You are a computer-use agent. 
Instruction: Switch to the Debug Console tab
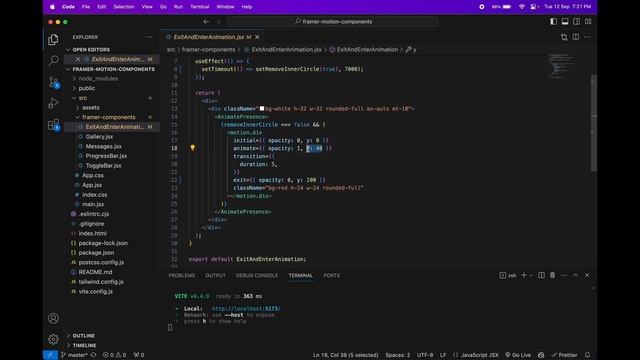point(257,276)
